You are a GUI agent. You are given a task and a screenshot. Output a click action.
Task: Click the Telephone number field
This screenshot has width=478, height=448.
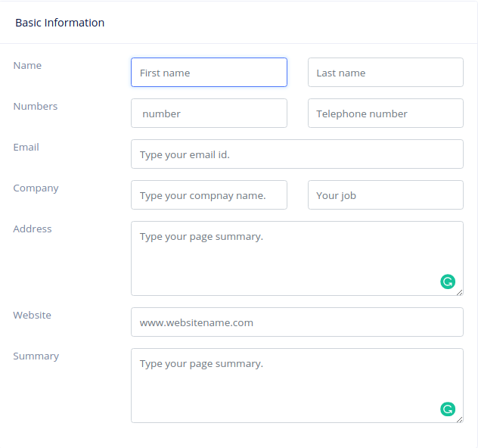(385, 114)
